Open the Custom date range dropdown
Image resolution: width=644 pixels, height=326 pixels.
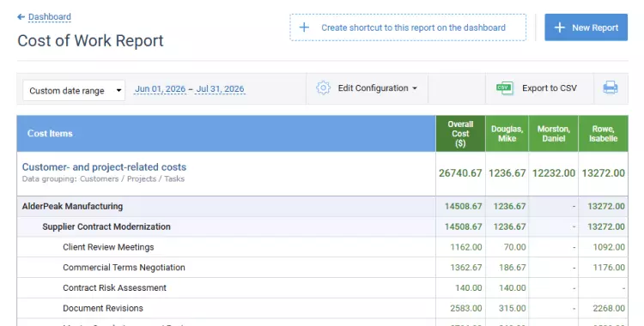click(x=74, y=90)
